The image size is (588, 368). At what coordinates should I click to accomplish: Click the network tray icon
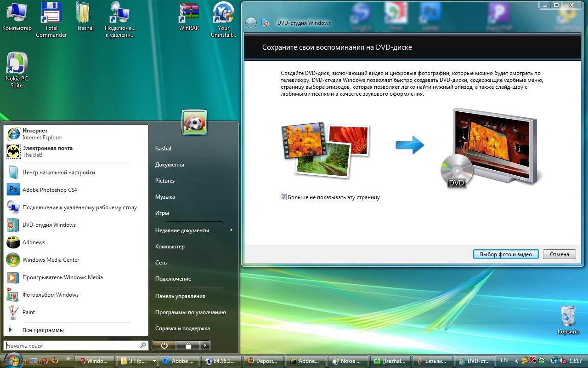tap(554, 361)
